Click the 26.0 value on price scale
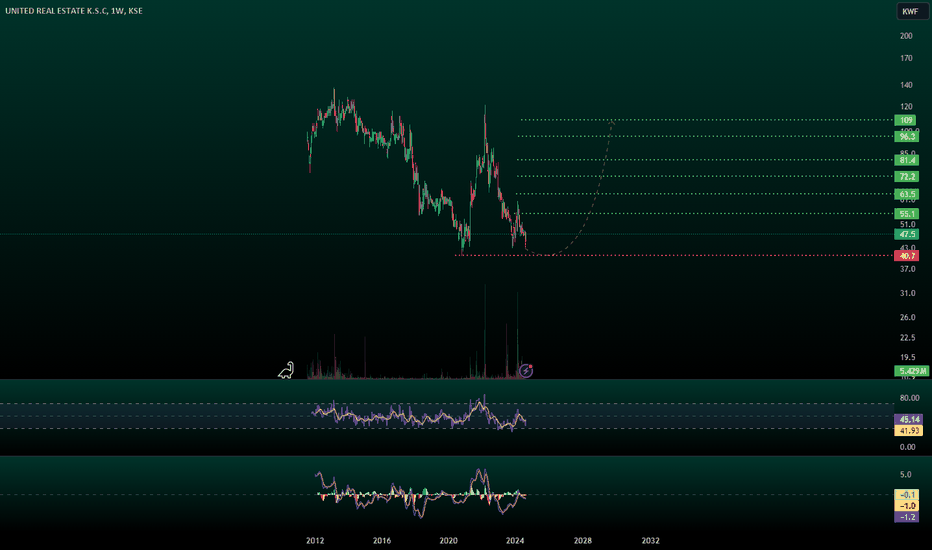The image size is (932, 550). point(907,318)
